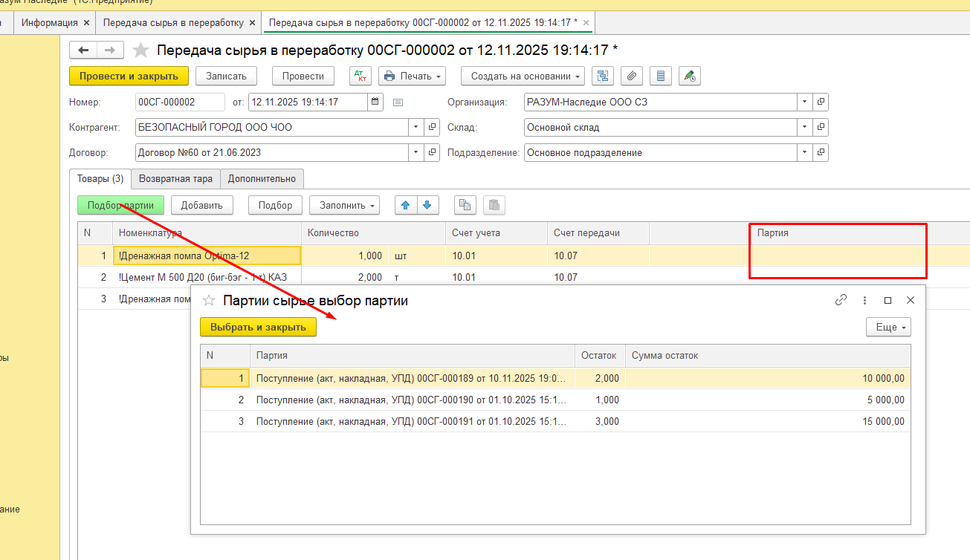970x560 pixels.
Task: Expand the Контрагент dropdown list
Action: coord(416,127)
